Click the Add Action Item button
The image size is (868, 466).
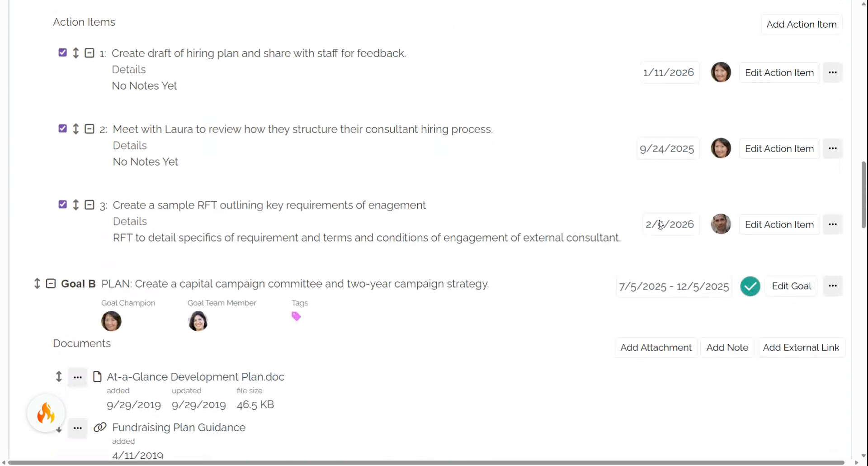point(802,24)
